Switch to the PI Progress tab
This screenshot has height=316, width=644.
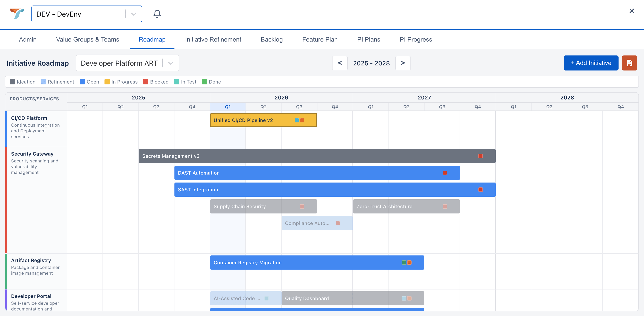tap(416, 39)
